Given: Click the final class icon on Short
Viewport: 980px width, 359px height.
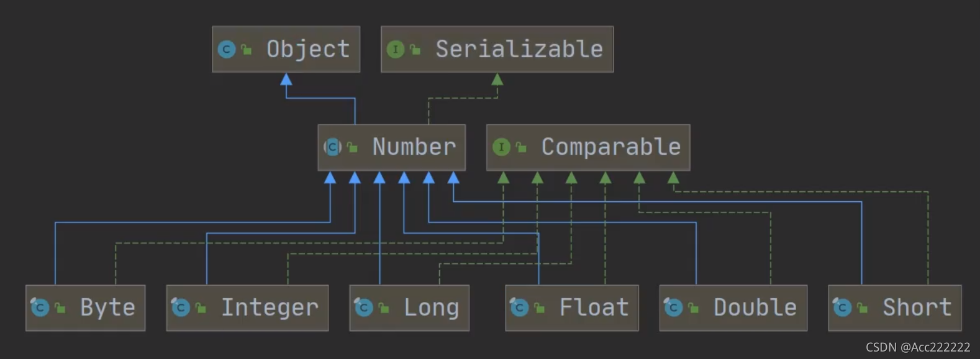Looking at the screenshot, I should click(842, 307).
